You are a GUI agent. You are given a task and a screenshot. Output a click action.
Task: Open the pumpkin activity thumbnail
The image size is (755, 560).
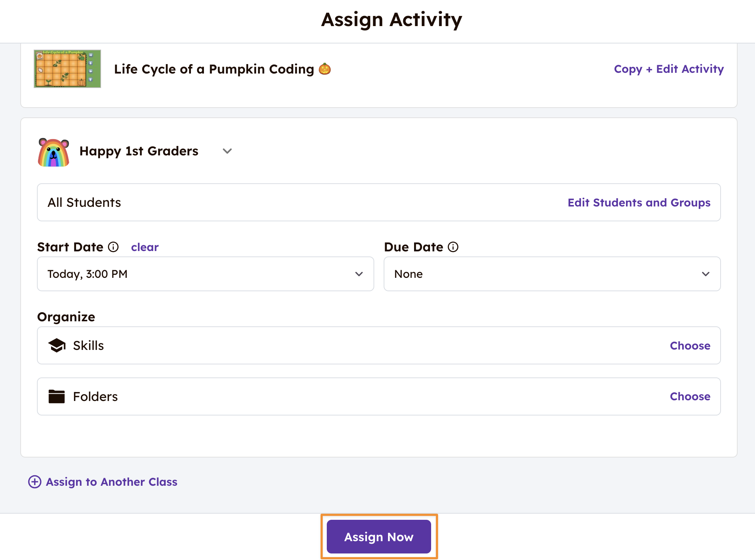click(67, 69)
